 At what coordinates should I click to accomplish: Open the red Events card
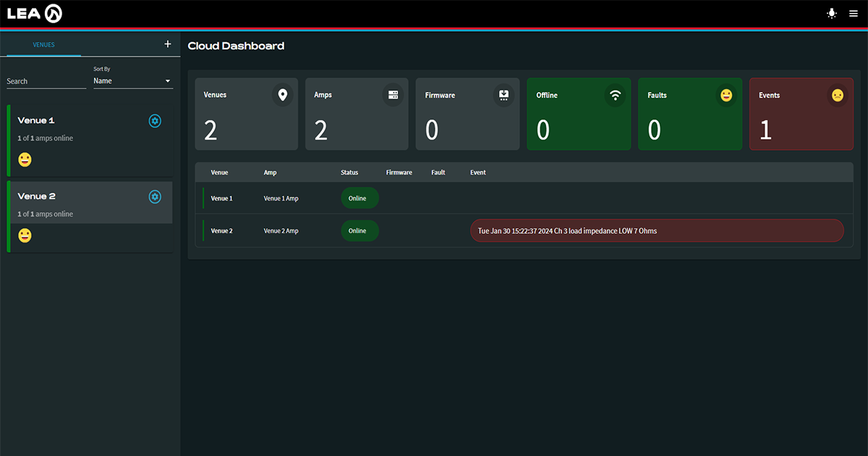[801, 114]
